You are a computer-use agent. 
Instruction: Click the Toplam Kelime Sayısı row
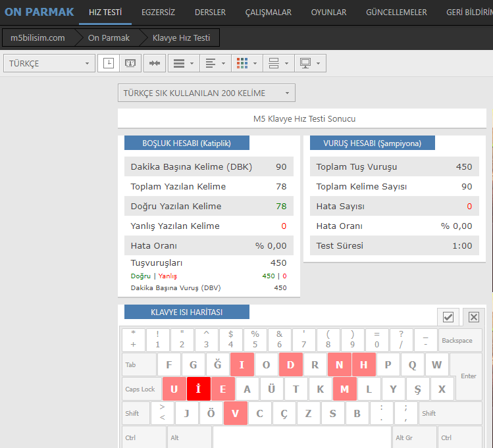(x=394, y=186)
